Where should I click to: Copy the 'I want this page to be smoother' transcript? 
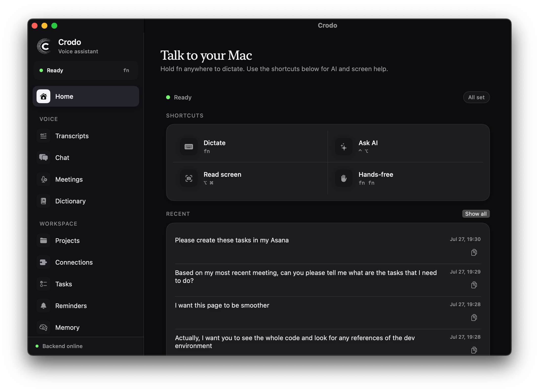click(x=474, y=317)
